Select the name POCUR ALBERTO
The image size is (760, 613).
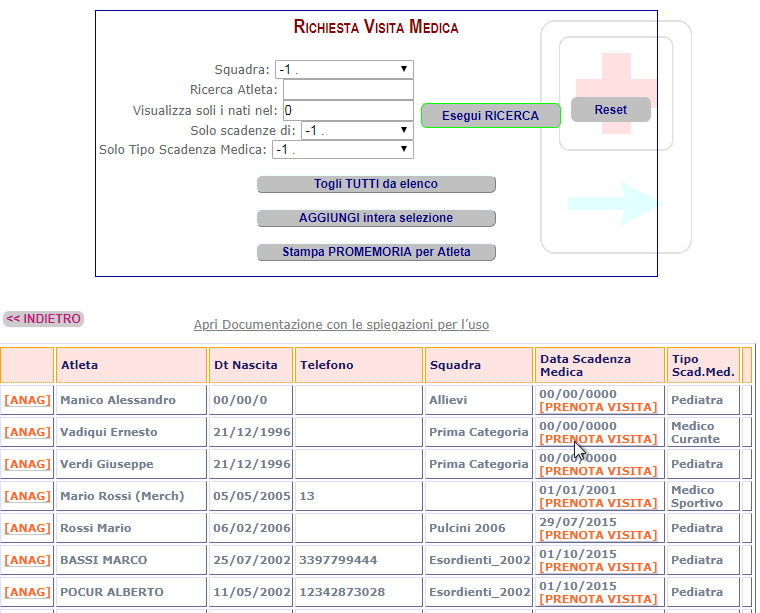[x=111, y=592]
